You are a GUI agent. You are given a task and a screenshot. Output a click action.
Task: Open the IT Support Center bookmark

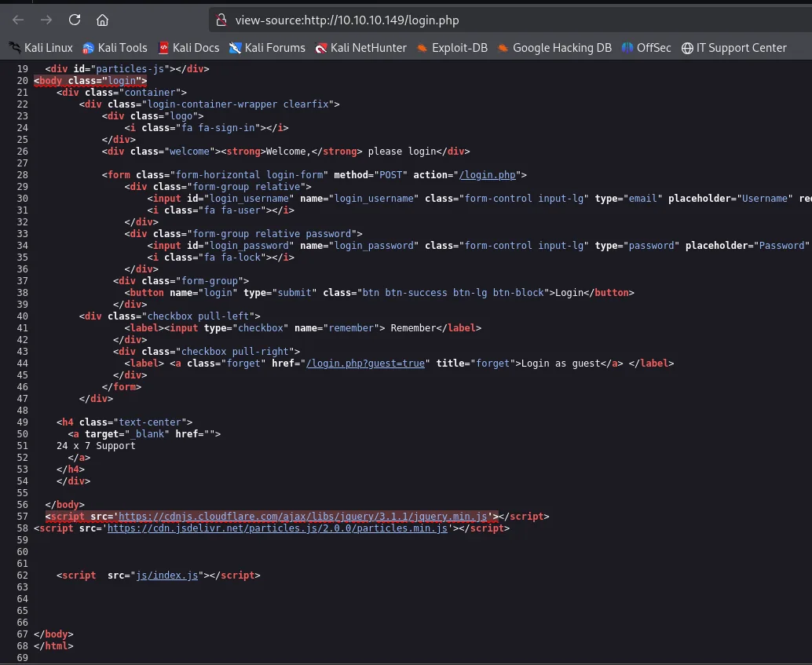click(x=733, y=48)
